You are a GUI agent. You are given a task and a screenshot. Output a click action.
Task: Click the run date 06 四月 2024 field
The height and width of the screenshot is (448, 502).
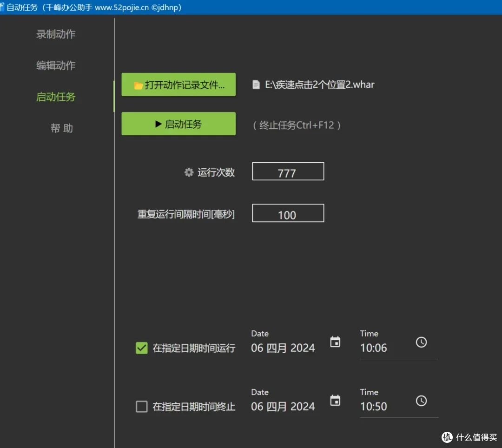point(283,348)
